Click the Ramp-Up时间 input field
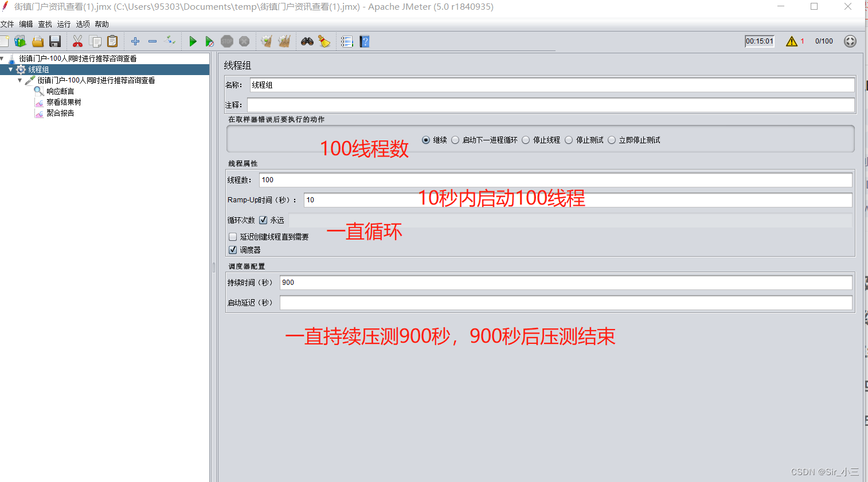This screenshot has height=482, width=868. click(578, 200)
